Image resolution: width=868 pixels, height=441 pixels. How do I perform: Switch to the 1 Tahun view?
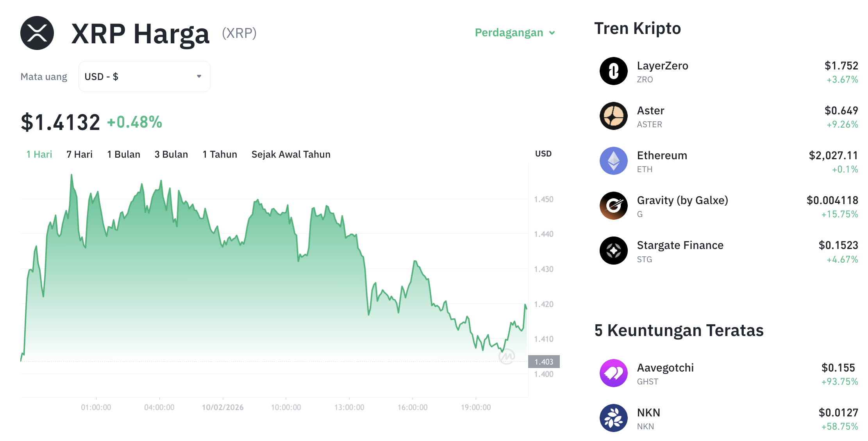(219, 154)
